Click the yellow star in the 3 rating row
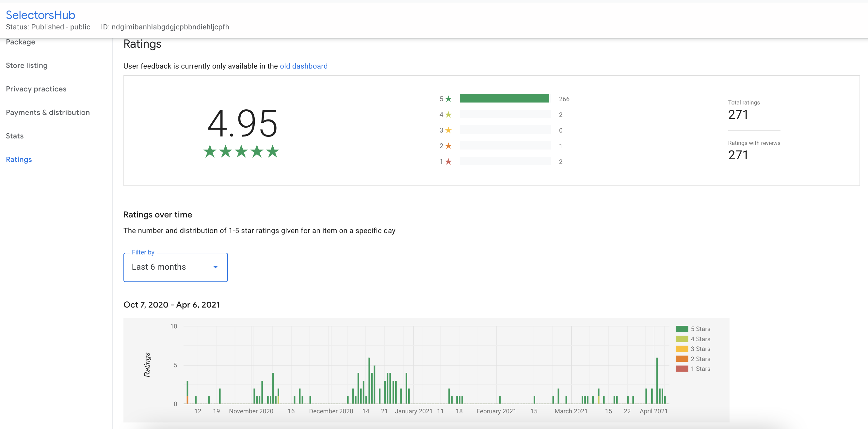868x429 pixels. pyautogui.click(x=448, y=130)
